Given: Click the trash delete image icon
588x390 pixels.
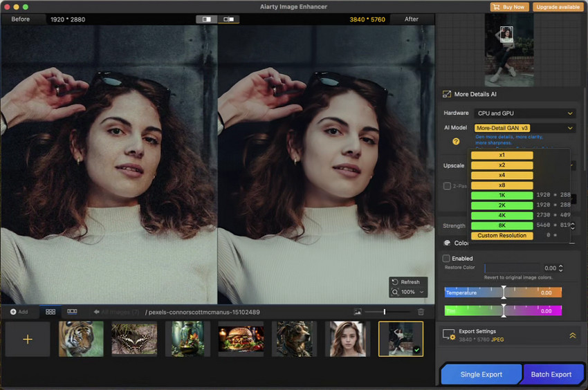Looking at the screenshot, I should (x=421, y=312).
